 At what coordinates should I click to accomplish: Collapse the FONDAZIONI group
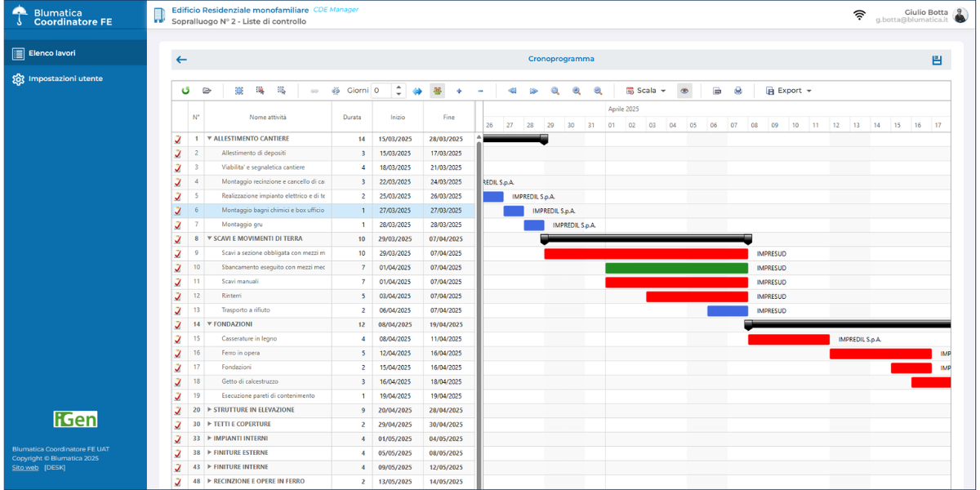[210, 324]
